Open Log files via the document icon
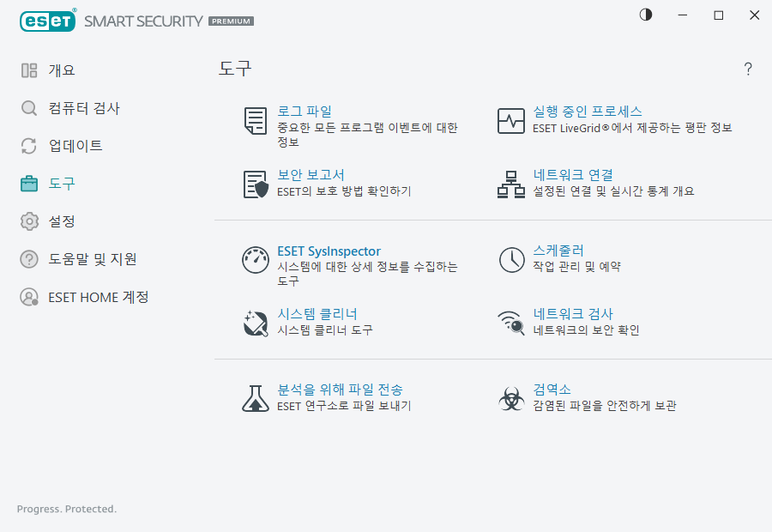Viewport: 772px width, 532px height. coord(255,121)
